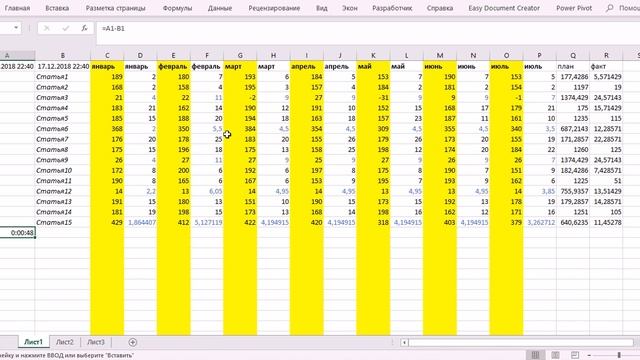Viewport: 640px width, 360px height.
Task: Click cell with value 429 in Статья15 row
Action: click(107, 222)
